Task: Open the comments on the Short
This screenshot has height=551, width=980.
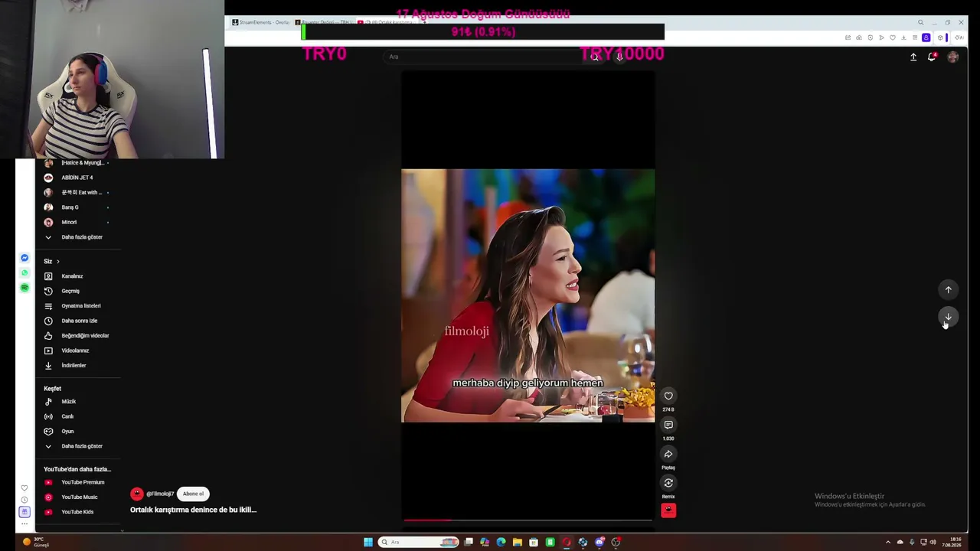Action: pos(668,425)
